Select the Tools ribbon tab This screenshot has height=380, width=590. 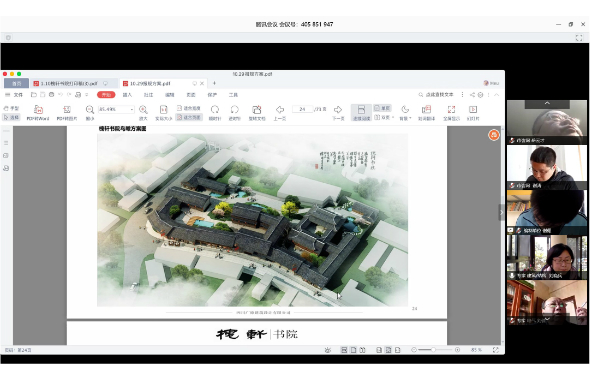[233, 95]
